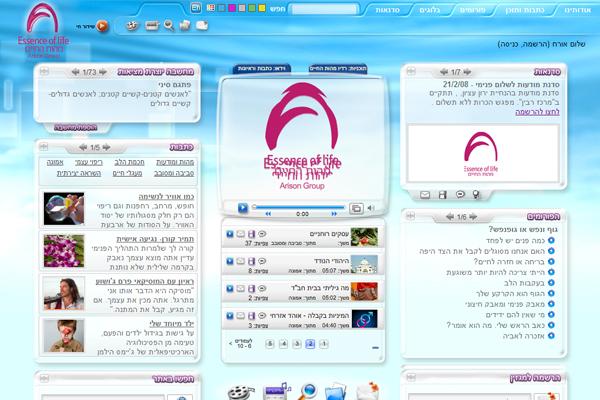Collapse the video list with the minus icon

375,348
